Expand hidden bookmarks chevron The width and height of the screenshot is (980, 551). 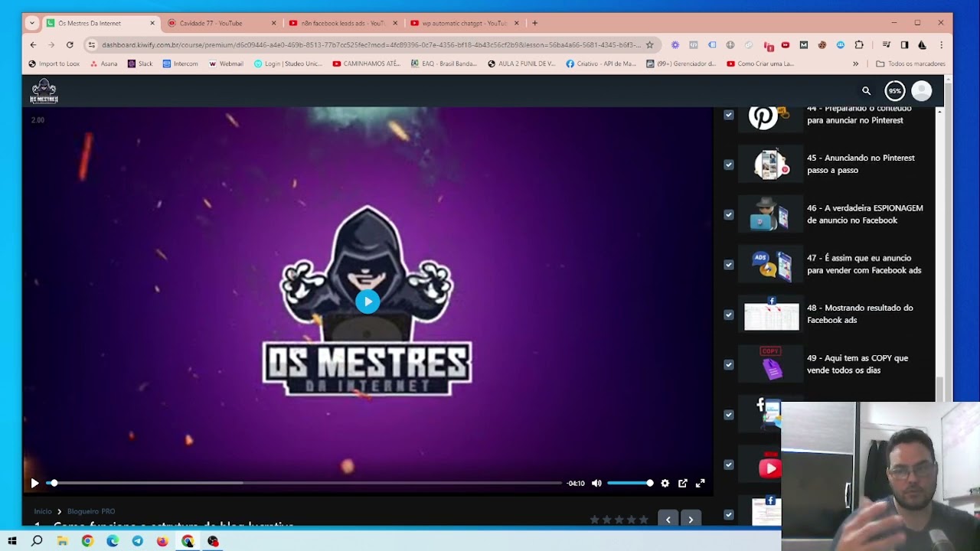[x=855, y=64]
